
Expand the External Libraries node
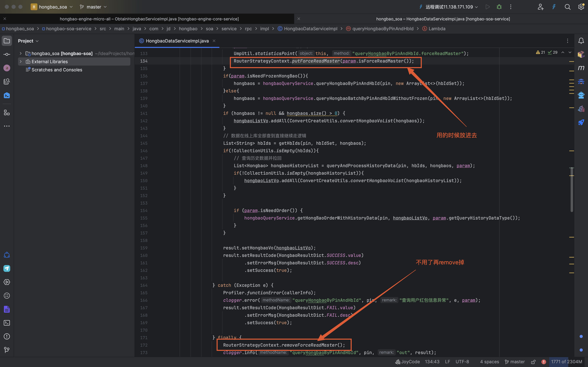(21, 61)
